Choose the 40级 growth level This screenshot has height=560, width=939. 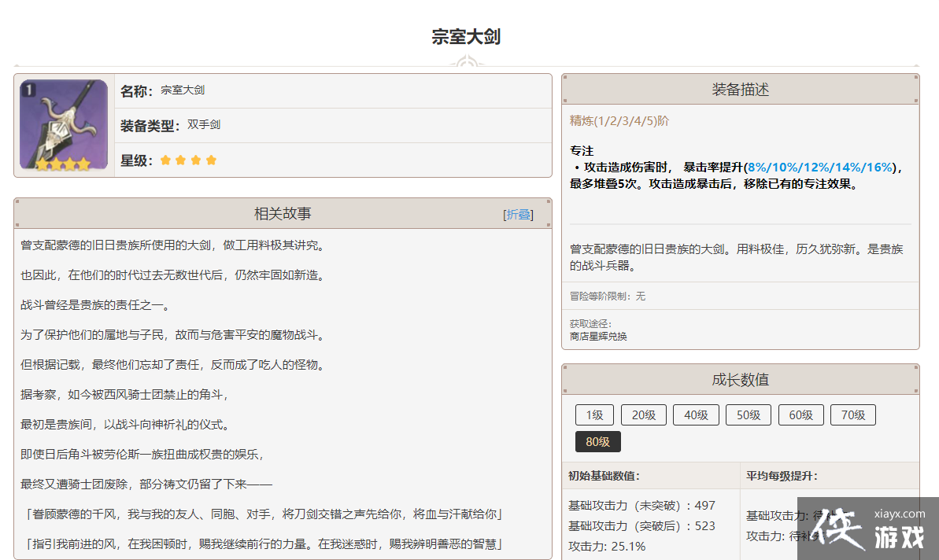[696, 414]
